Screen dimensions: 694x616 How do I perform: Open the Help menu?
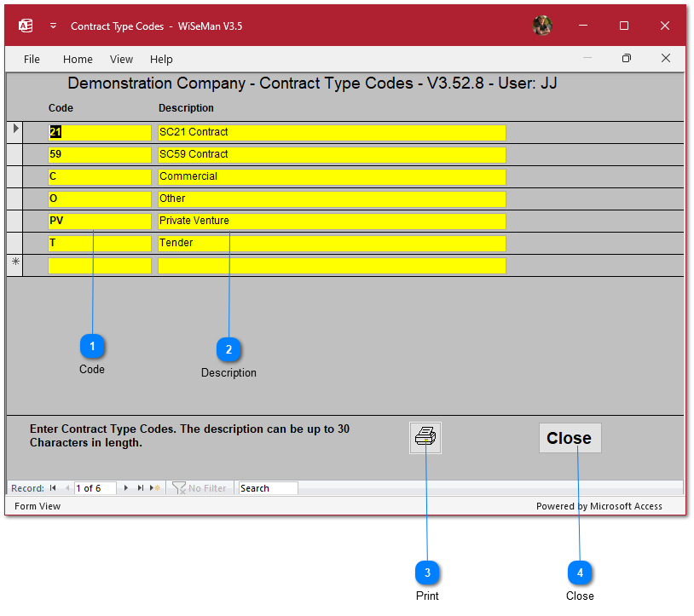161,60
